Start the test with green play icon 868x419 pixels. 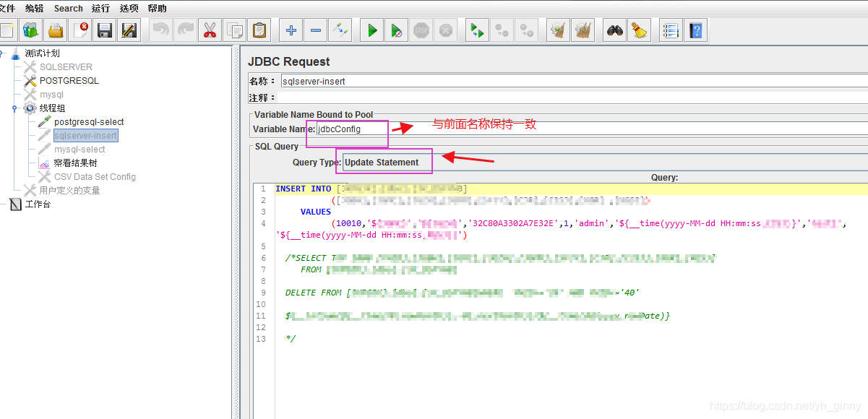click(x=372, y=30)
